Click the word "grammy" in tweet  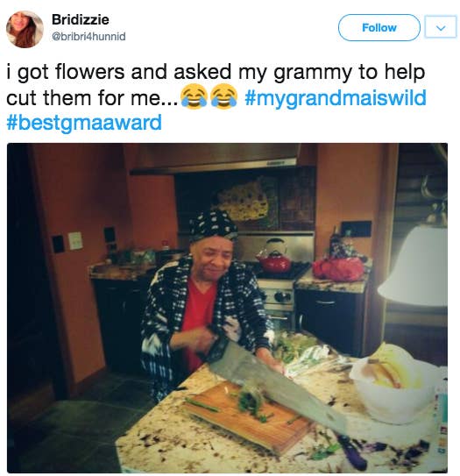tap(313, 74)
